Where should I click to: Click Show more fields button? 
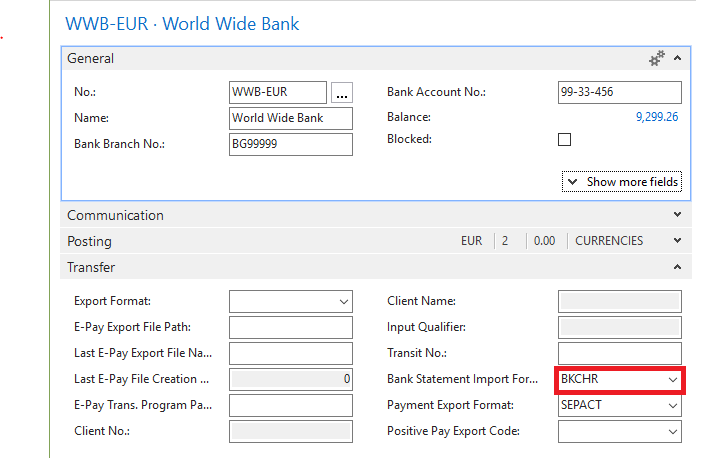point(621,182)
